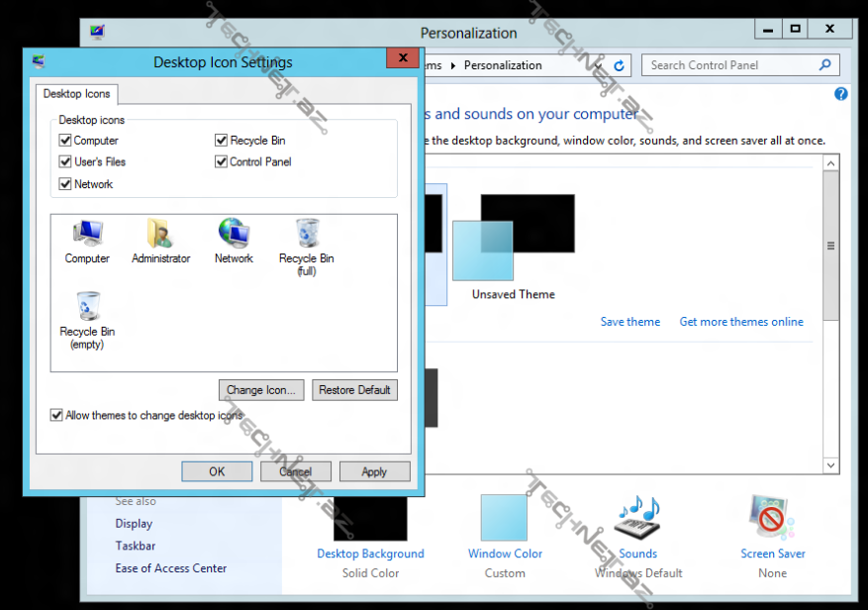Screen dimensions: 868x610
Task: Click the refresh icon in the address bar
Action: click(619, 64)
